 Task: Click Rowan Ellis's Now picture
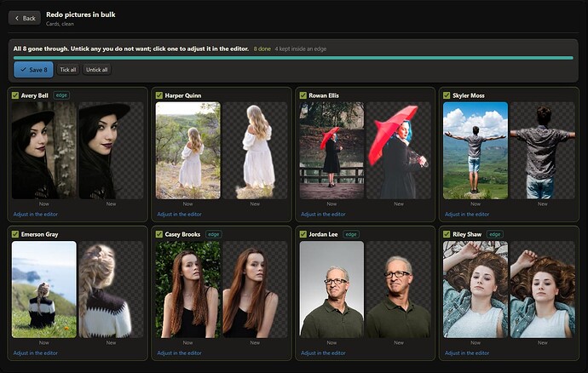pos(331,151)
